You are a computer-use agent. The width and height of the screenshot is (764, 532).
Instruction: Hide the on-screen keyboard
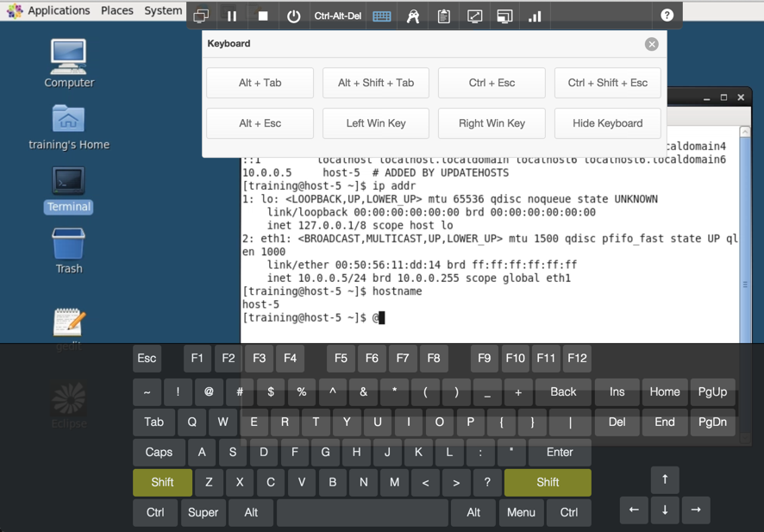coord(607,123)
